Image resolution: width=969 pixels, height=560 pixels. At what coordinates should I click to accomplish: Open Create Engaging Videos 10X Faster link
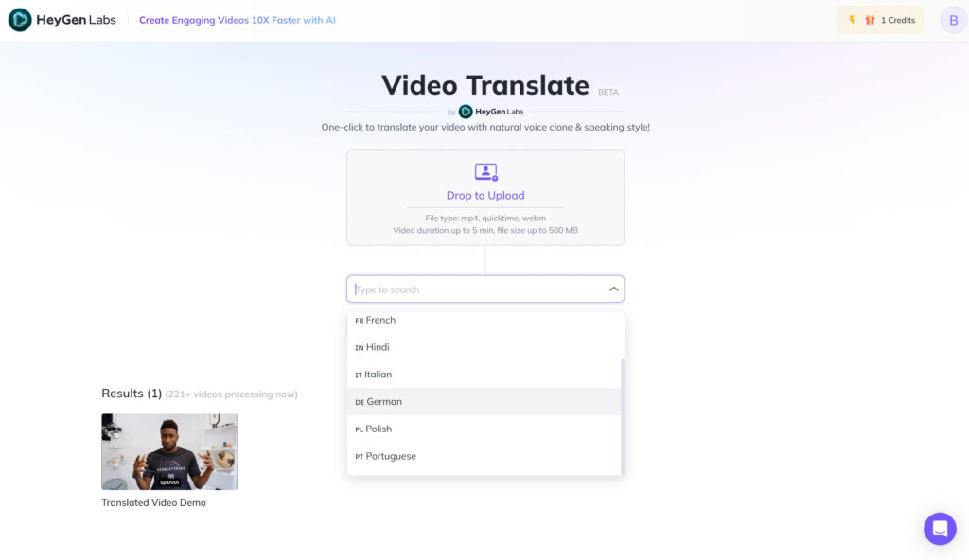coord(238,20)
